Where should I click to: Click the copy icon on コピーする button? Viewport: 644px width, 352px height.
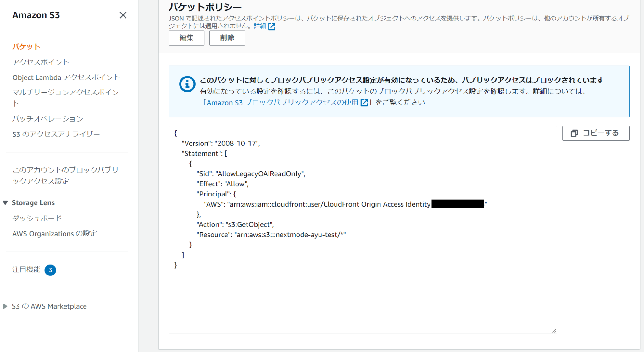575,133
